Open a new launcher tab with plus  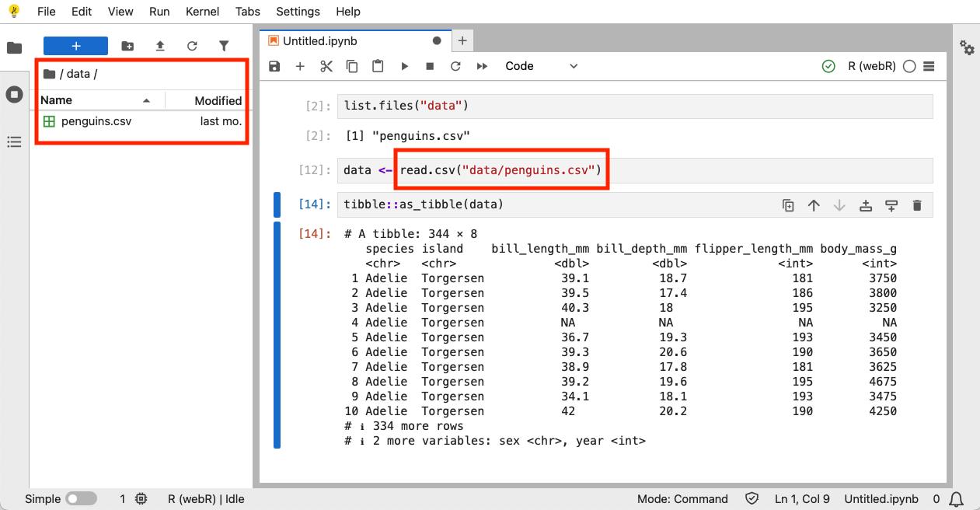462,40
